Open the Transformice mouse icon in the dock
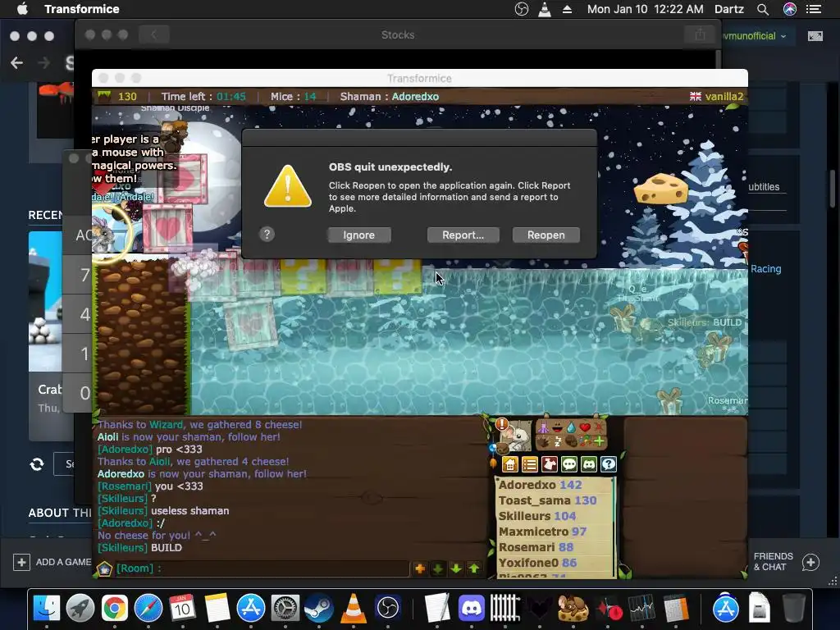This screenshot has width=840, height=630. (x=573, y=608)
